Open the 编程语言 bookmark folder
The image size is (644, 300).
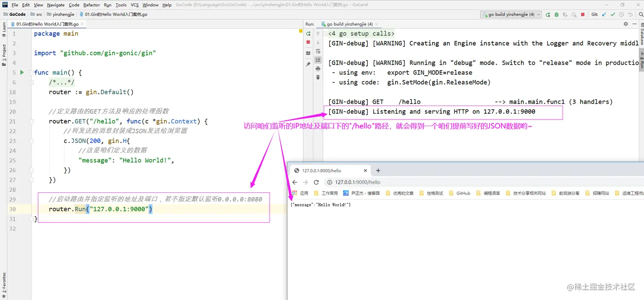(x=488, y=193)
